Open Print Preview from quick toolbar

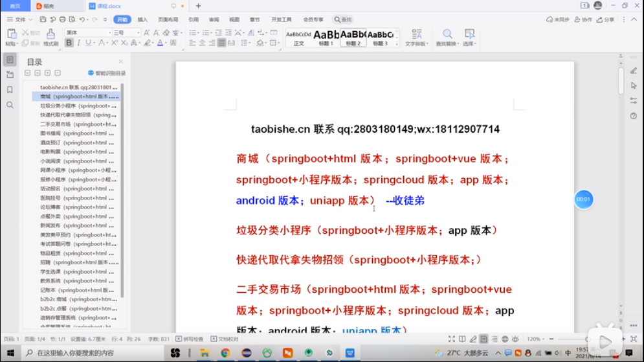tap(72, 19)
